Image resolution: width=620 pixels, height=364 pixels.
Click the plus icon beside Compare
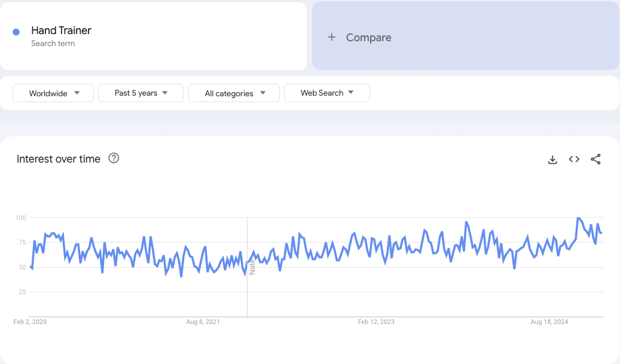332,37
